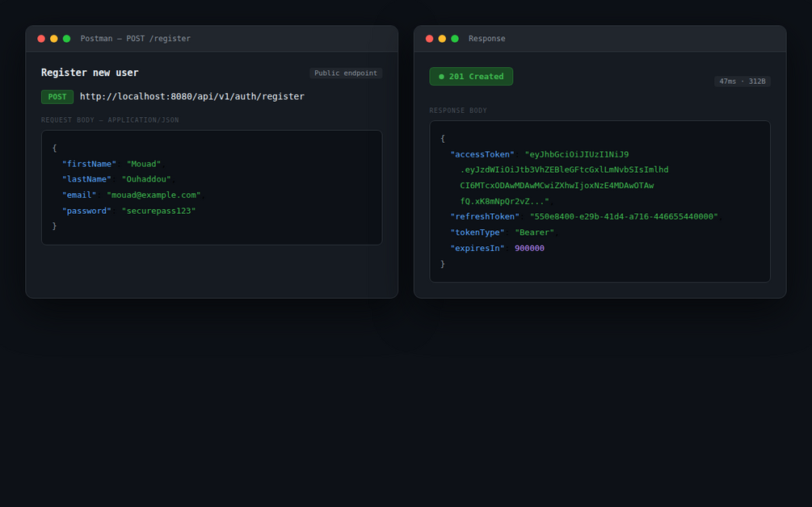Click the yellow minimize dot in Postman window
The image size is (812, 507).
[x=54, y=39]
